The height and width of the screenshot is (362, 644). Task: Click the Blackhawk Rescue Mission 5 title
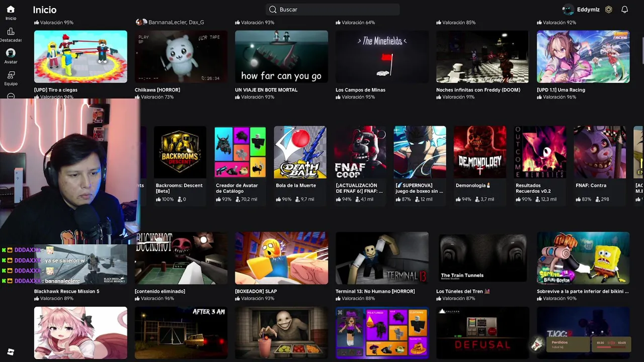click(66, 291)
